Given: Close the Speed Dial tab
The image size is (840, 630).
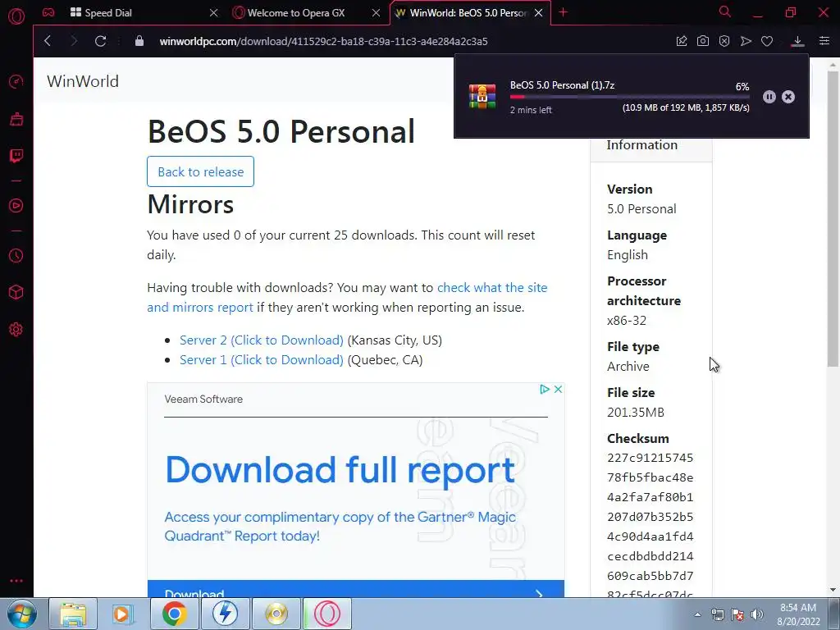Looking at the screenshot, I should (x=214, y=13).
